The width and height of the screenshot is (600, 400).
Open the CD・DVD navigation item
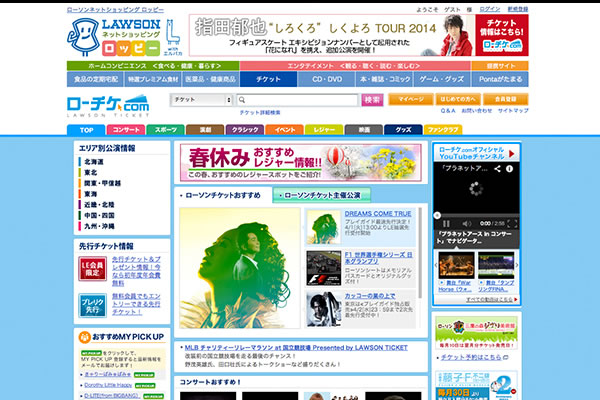tap(327, 79)
